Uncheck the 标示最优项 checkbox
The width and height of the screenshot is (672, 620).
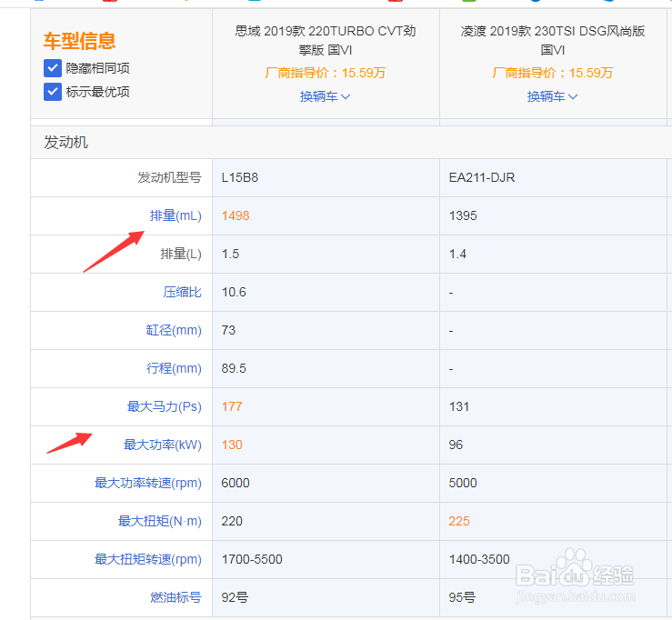tap(52, 92)
